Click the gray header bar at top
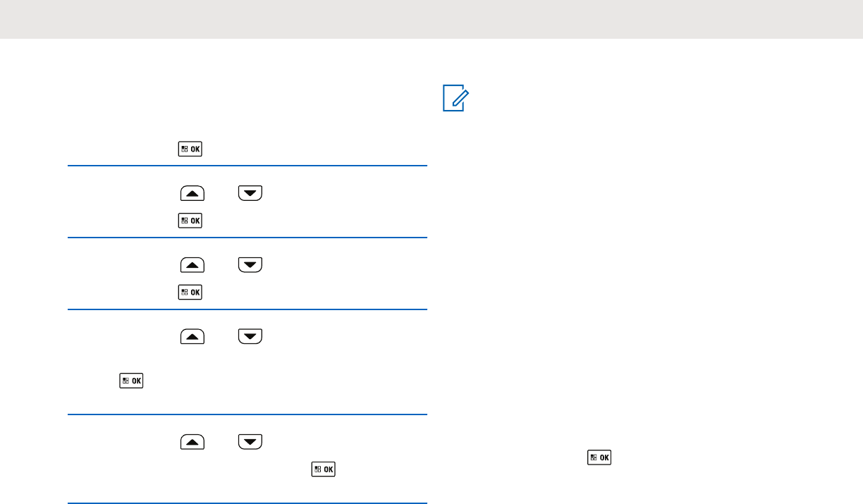This screenshot has width=863, height=504. point(432,19)
